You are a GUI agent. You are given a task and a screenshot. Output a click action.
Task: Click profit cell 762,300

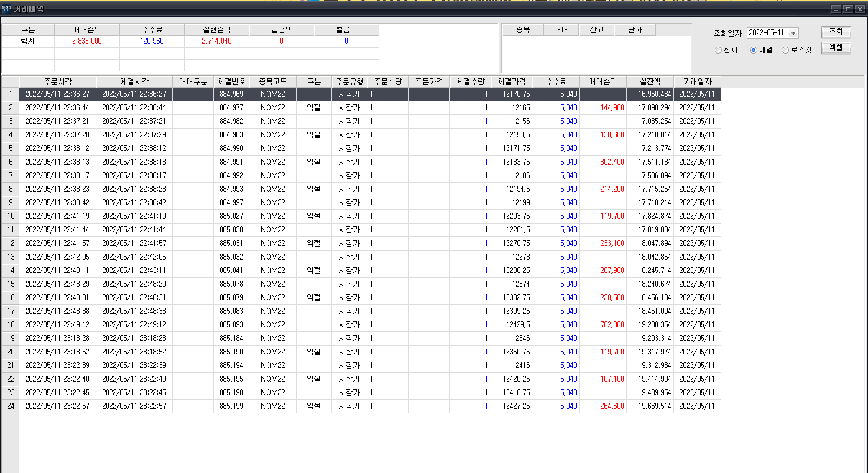tap(603, 325)
